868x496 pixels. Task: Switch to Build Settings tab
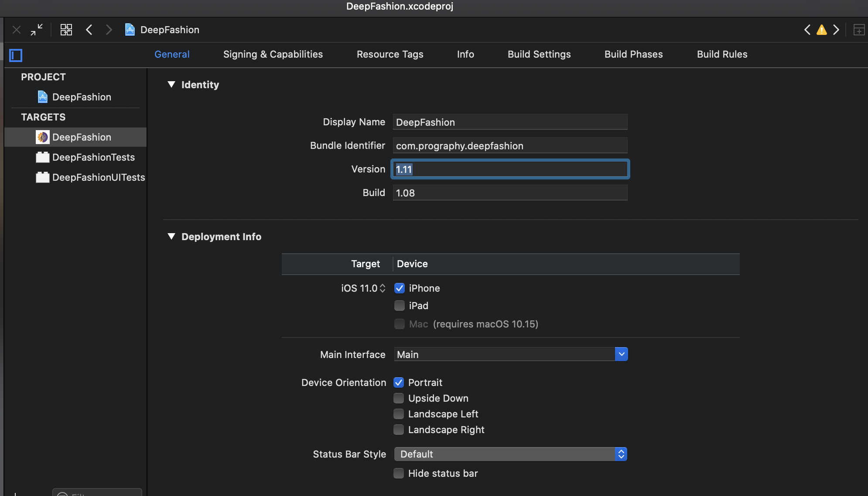point(539,54)
